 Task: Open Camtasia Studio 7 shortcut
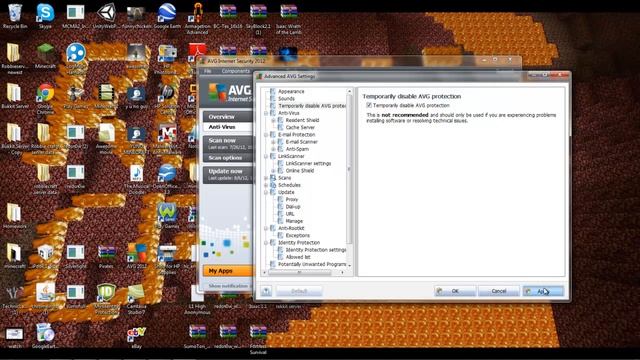coord(136,299)
